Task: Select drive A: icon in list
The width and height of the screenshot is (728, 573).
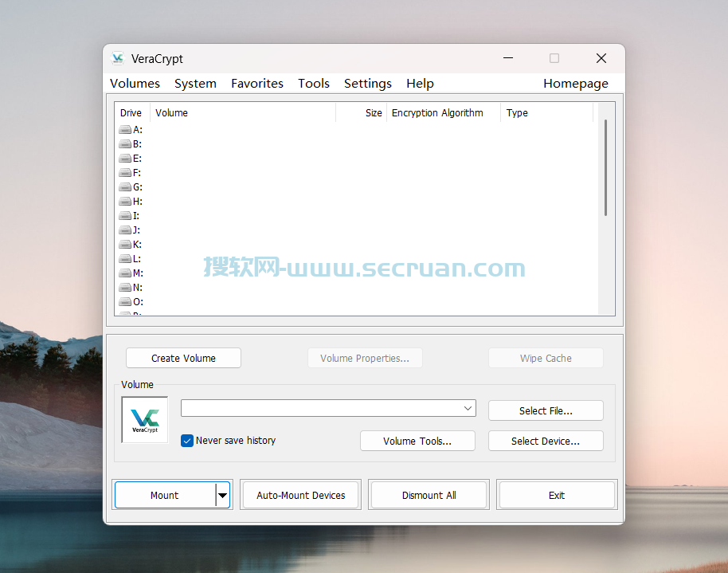Action: [125, 130]
